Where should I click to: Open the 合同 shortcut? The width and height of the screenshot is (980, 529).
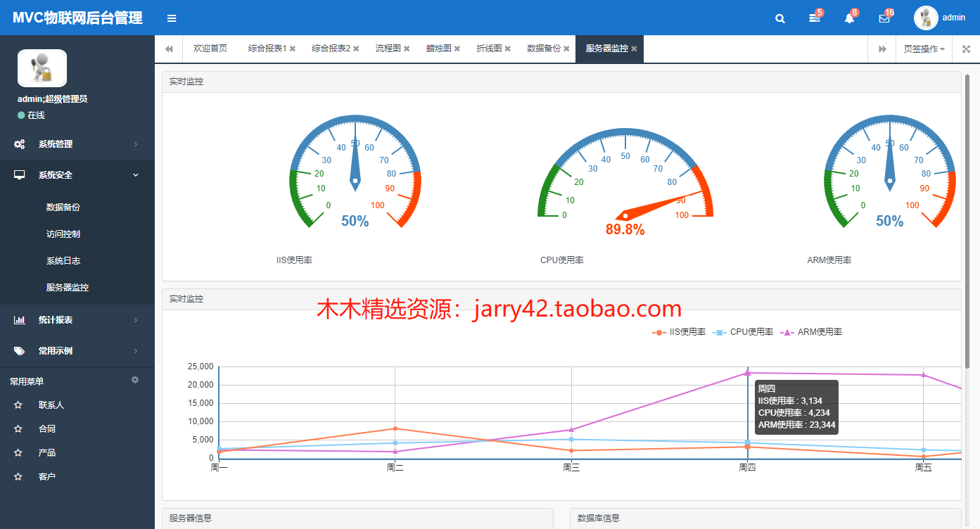click(47, 429)
